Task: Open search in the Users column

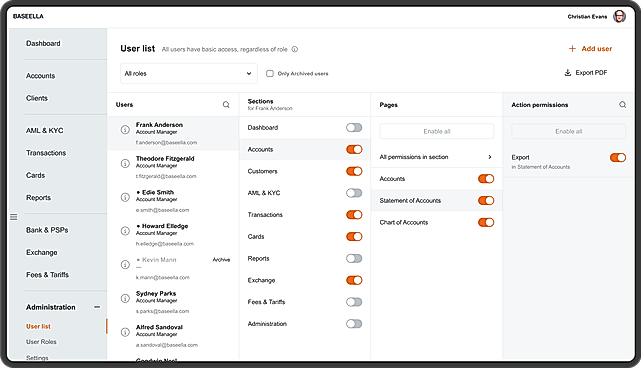Action: [226, 105]
